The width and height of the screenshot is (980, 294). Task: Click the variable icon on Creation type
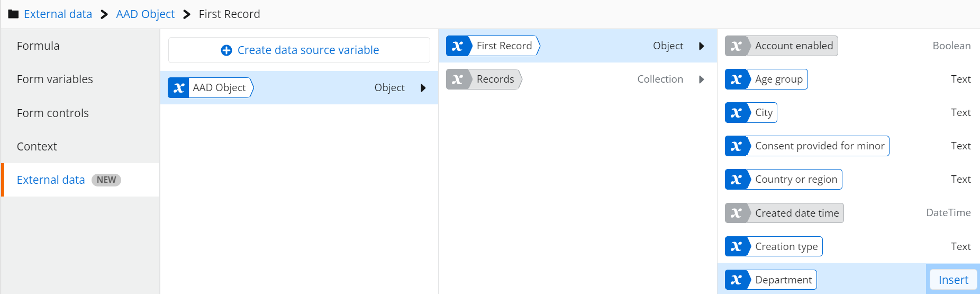[736, 246]
